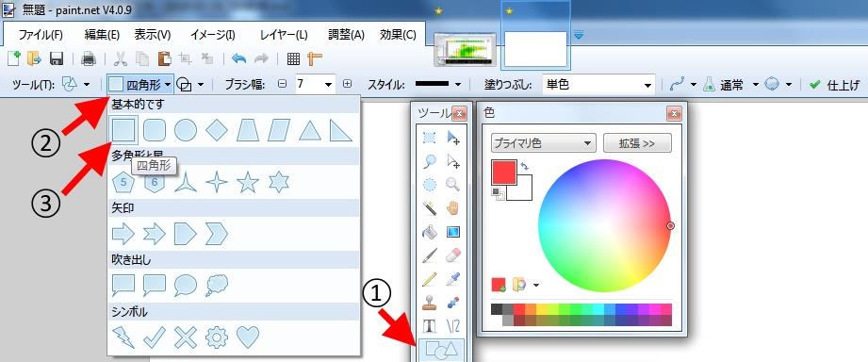Select the Lasso Select tool

[x=429, y=160]
